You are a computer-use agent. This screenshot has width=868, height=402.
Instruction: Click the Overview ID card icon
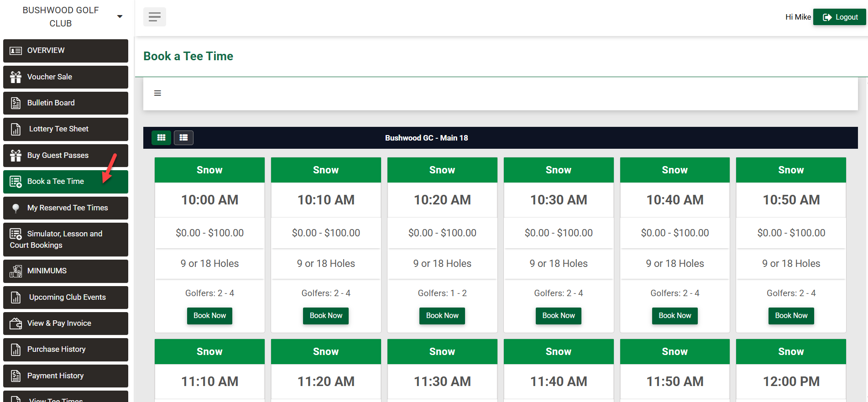pyautogui.click(x=16, y=51)
